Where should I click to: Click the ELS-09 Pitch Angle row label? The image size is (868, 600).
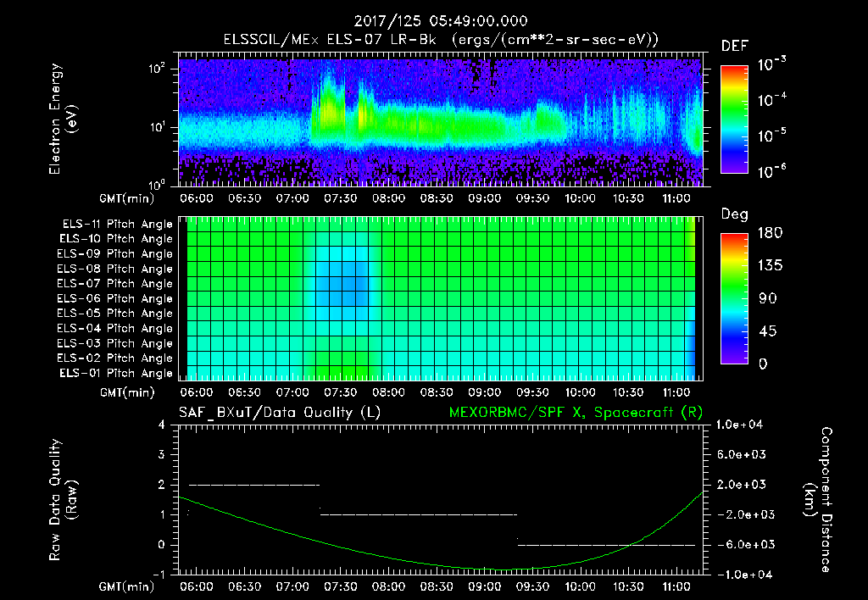point(115,254)
